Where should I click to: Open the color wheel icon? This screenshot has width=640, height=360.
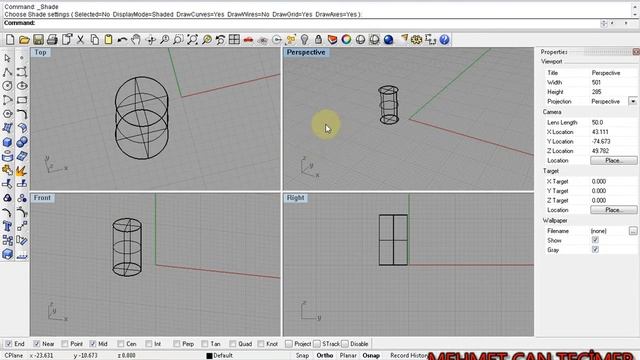[347, 40]
